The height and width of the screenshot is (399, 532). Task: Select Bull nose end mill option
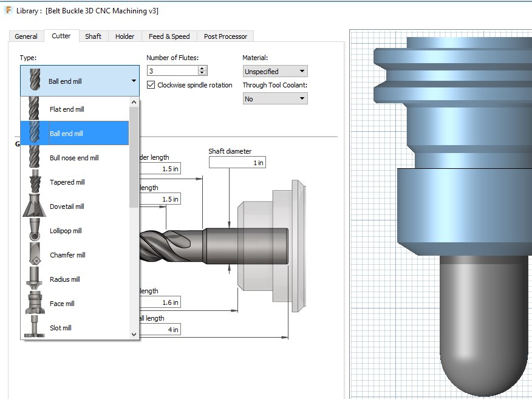tap(75, 157)
